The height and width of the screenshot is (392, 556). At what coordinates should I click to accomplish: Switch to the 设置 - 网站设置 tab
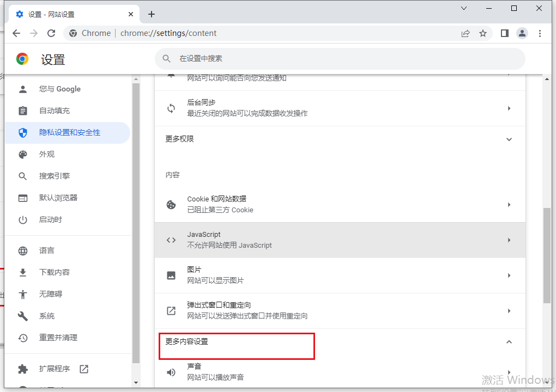[74, 15]
